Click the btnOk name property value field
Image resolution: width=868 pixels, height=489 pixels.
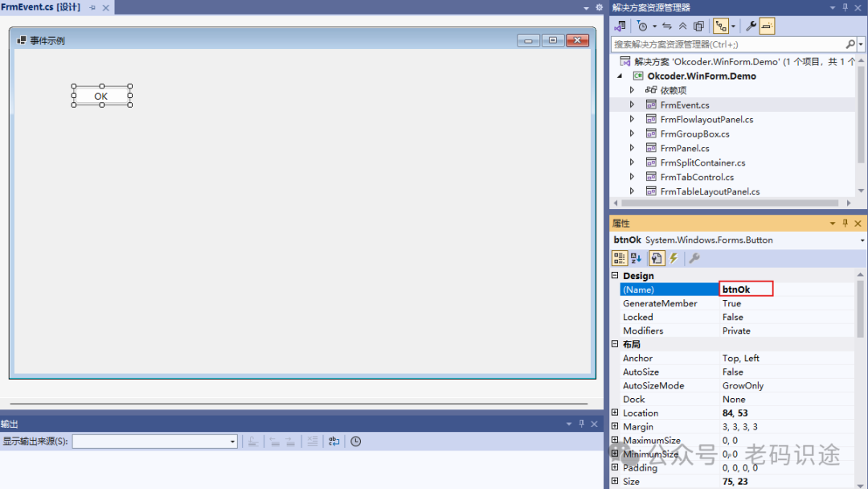[746, 290]
